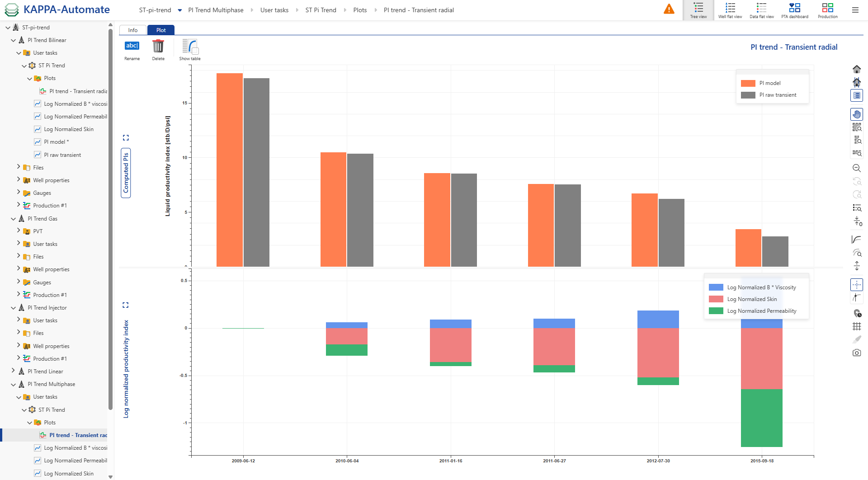Toggle the pan hand tool
The height and width of the screenshot is (480, 868).
[856, 114]
